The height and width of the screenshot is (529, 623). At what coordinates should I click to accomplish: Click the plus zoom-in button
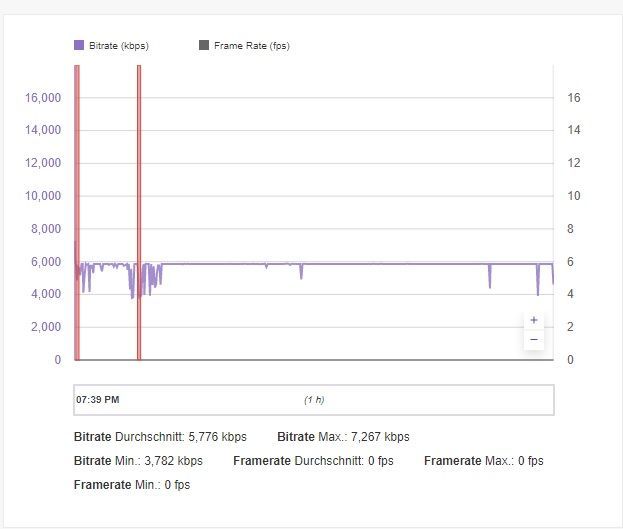[x=534, y=320]
